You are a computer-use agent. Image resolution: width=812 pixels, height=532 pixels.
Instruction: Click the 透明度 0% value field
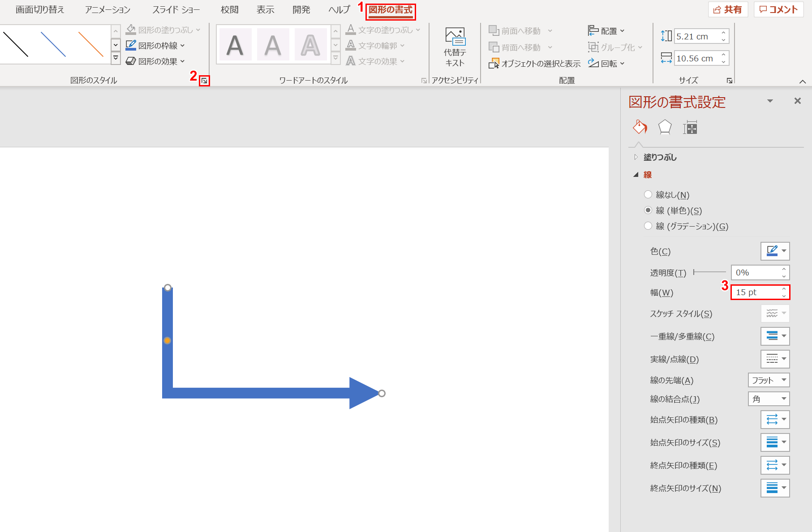coord(756,272)
